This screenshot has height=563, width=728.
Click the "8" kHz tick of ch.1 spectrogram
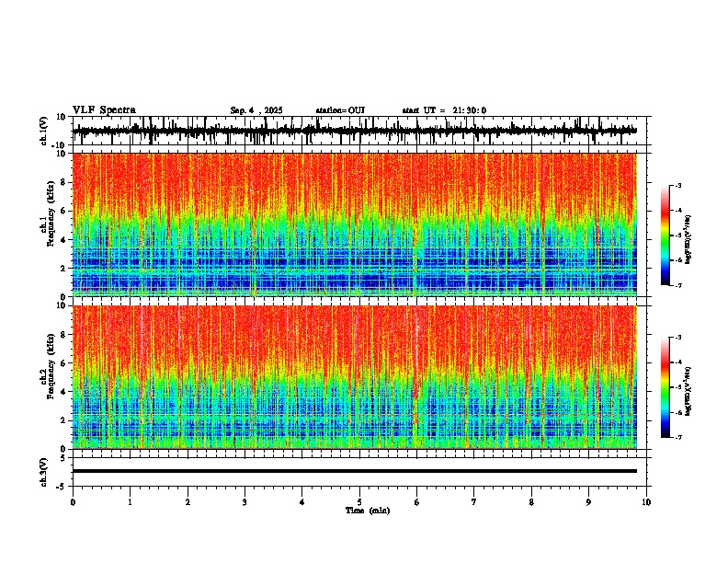pyautogui.click(x=63, y=182)
